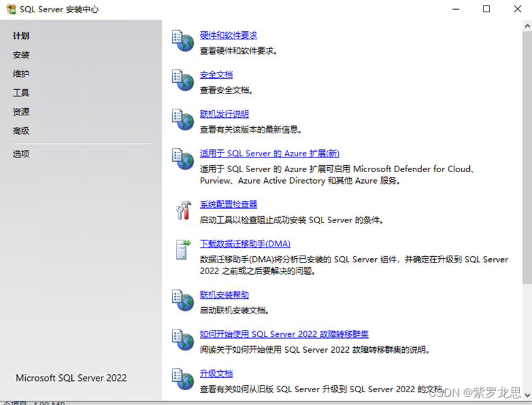Click the globe icon beside 硬件和软件要求

click(x=183, y=41)
